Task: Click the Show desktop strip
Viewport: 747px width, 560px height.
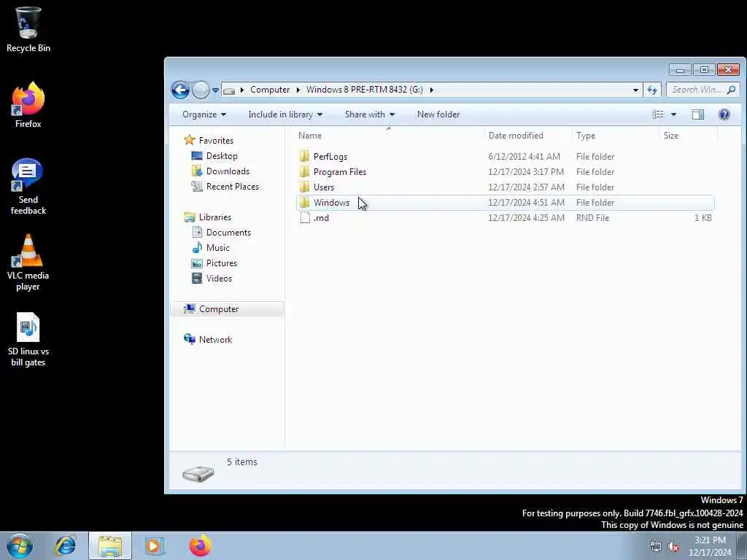Action: [x=742, y=545]
